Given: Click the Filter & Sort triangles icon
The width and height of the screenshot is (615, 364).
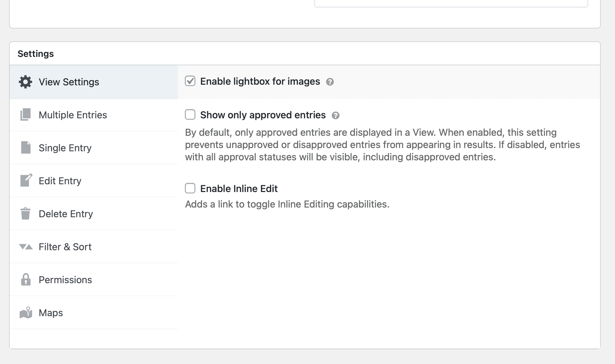Looking at the screenshot, I should tap(25, 247).
